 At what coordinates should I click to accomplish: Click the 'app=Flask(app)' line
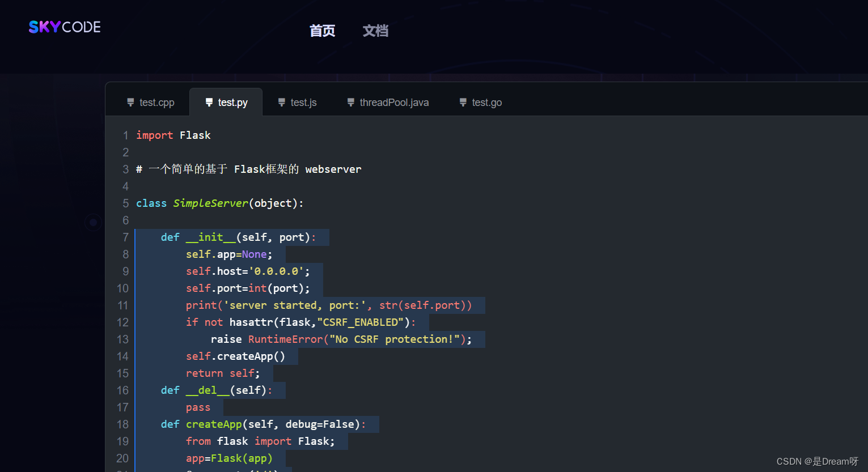pyautogui.click(x=229, y=458)
